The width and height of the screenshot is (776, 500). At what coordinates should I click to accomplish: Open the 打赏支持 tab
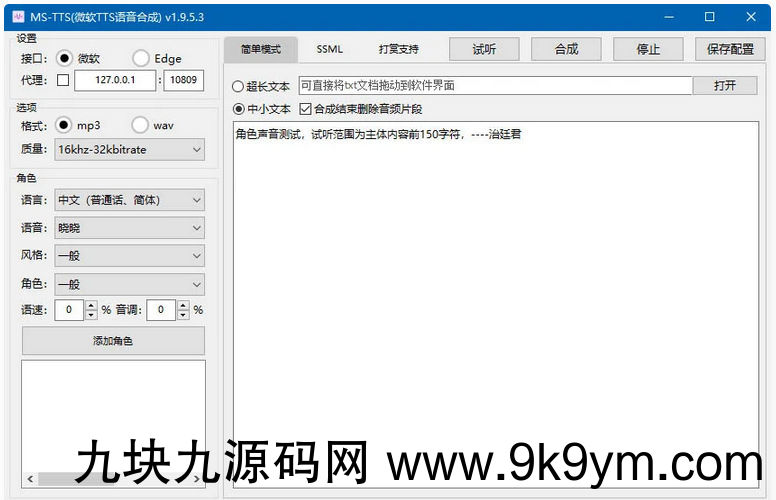pyautogui.click(x=398, y=49)
